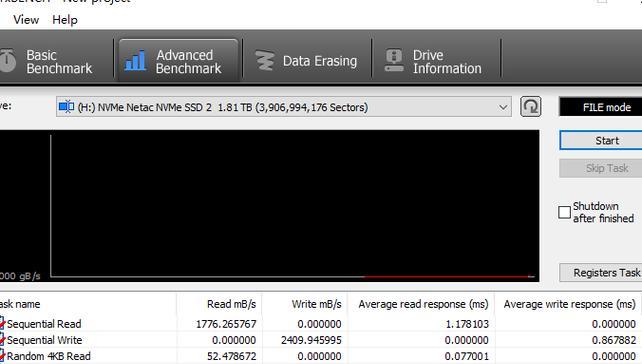The image size is (642, 364).
Task: Click the 0.867882 write response value
Action: pos(614,340)
